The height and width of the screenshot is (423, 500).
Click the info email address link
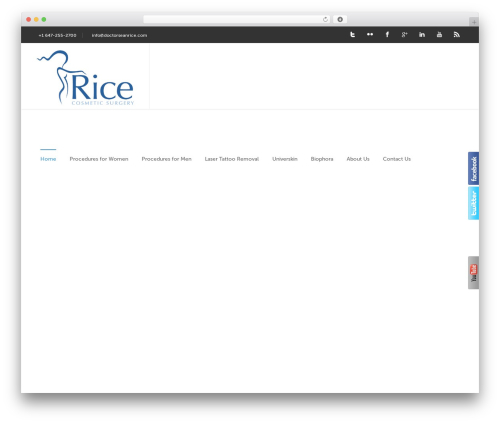[119, 35]
